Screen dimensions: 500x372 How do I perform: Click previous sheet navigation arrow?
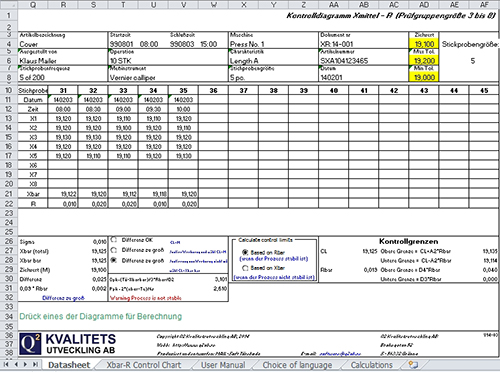coord(16,365)
